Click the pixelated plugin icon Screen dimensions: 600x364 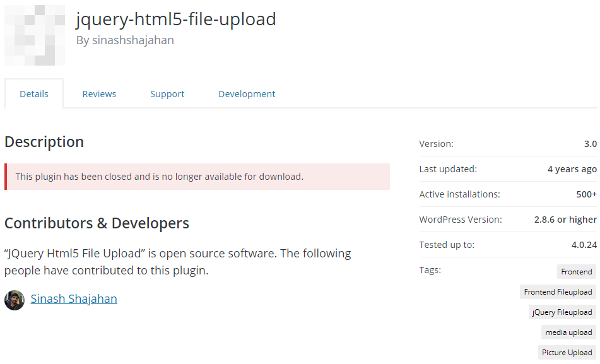tap(35, 35)
